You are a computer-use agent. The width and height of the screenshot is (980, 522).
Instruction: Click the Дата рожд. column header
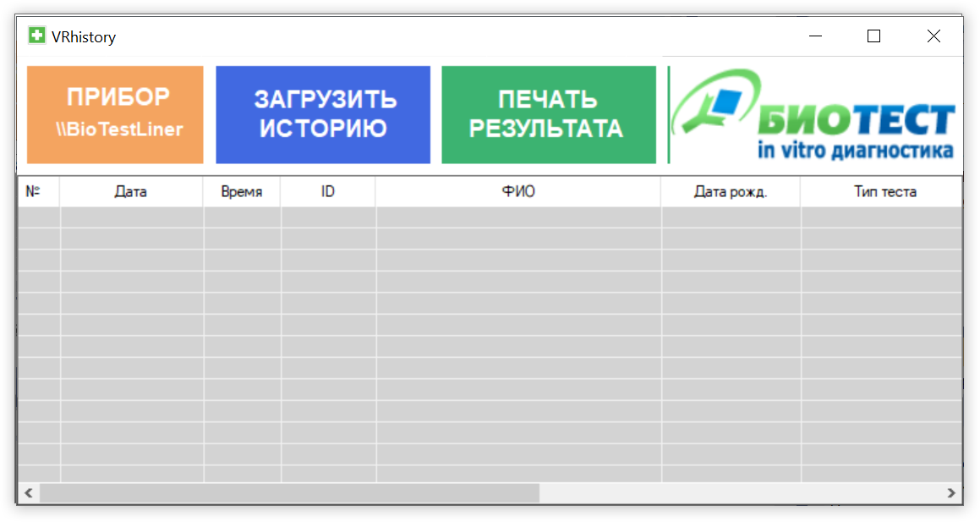(731, 191)
